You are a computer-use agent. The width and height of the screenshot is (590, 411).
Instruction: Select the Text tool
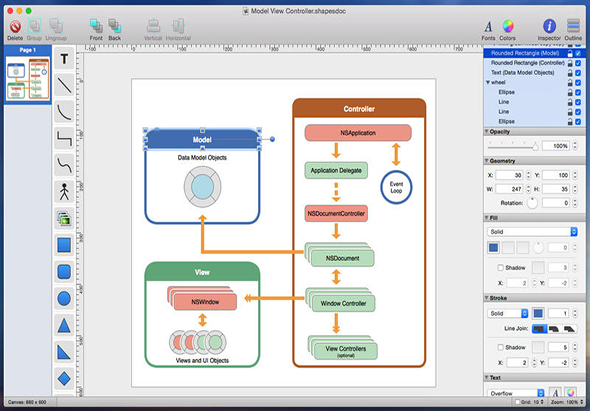click(64, 59)
